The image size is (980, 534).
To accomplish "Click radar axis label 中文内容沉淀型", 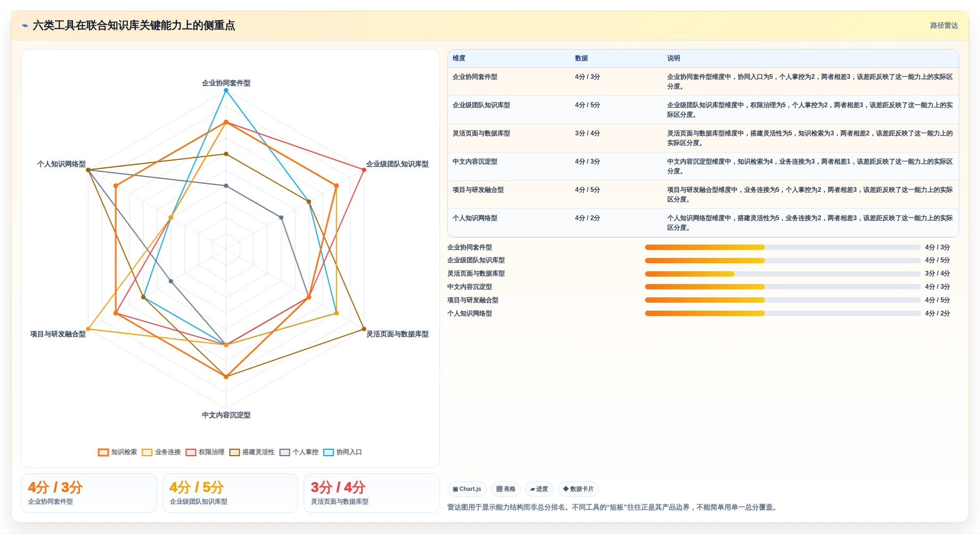I will [x=226, y=415].
